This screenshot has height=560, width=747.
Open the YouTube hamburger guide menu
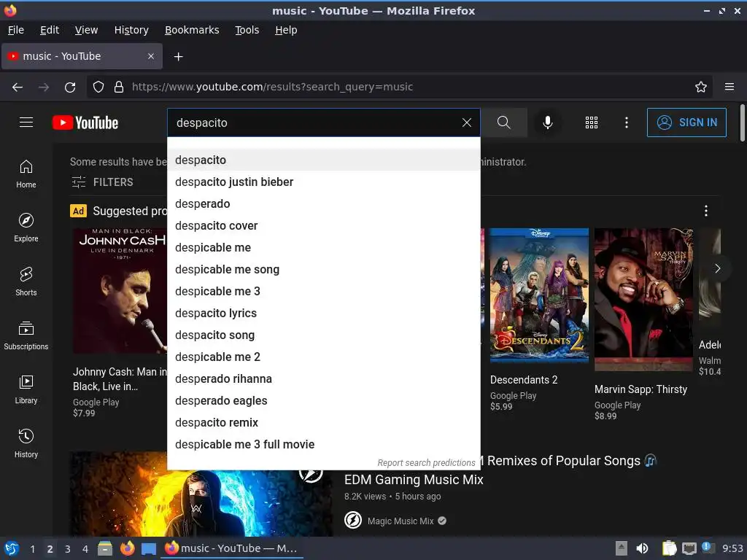26,122
